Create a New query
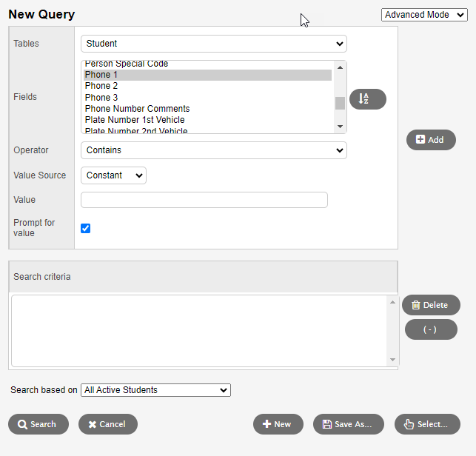This screenshot has height=456, width=476. (278, 424)
